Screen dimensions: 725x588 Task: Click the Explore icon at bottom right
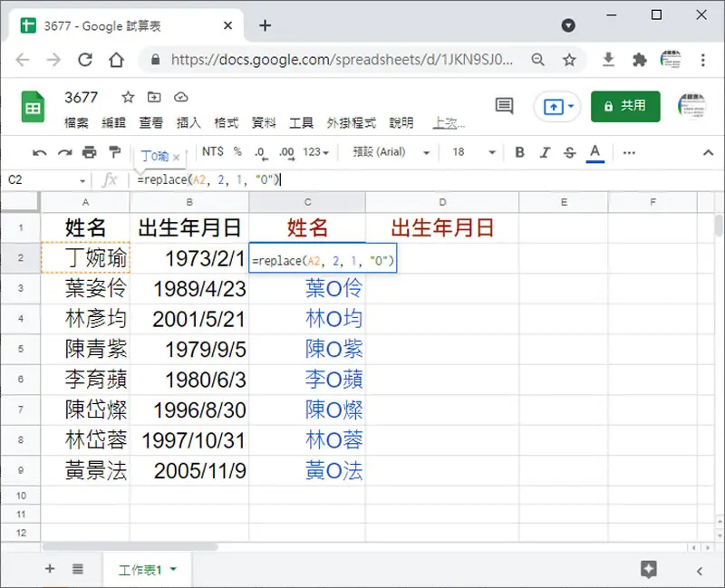click(648, 569)
